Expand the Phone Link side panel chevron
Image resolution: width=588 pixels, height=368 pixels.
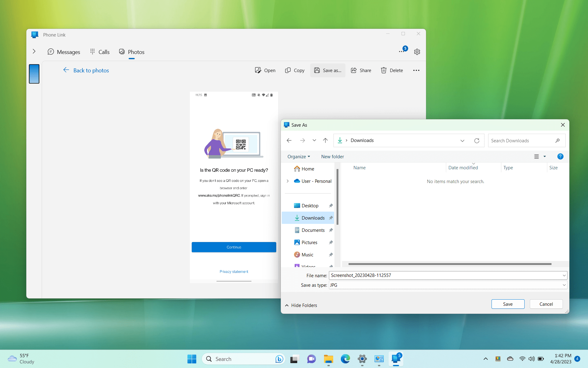(34, 51)
